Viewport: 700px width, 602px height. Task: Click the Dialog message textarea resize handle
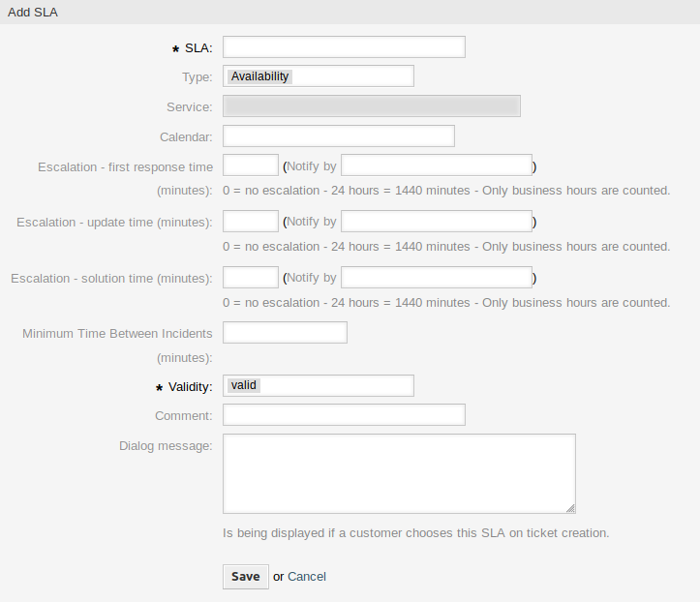[x=570, y=508]
